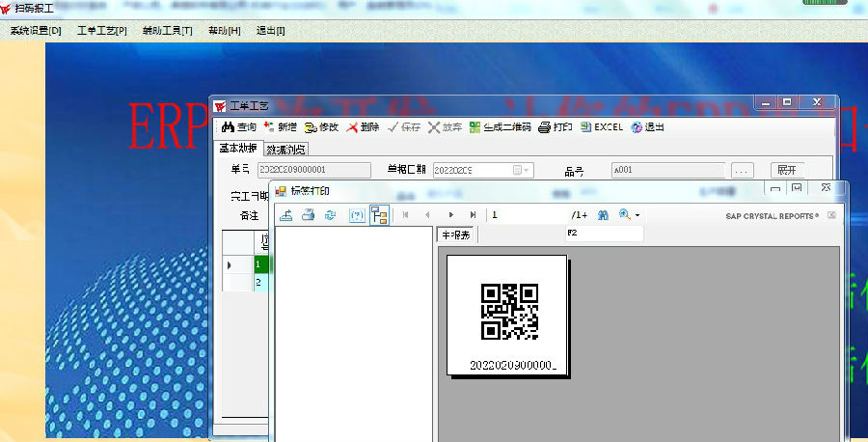Screen dimensions: 868x442
Task: Open the 工单工艺[P] menu
Action: tap(102, 31)
